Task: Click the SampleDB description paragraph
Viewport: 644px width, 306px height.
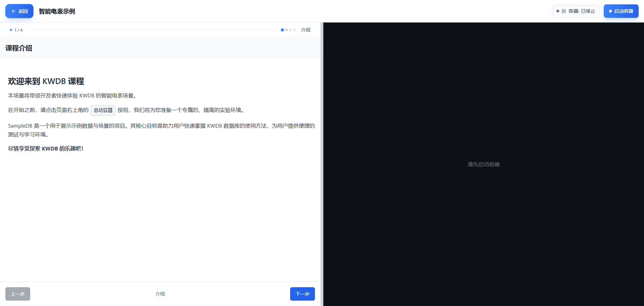Action: click(x=161, y=130)
